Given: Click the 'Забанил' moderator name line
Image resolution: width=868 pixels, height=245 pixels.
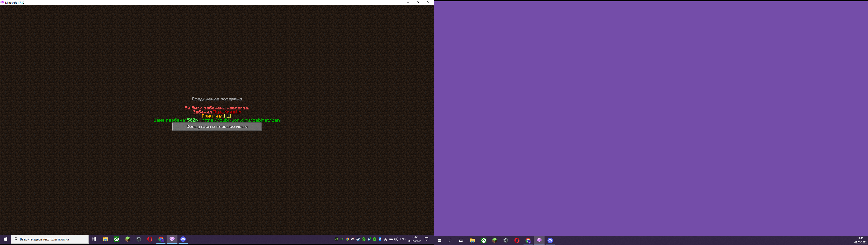Looking at the screenshot, I should (x=217, y=112).
